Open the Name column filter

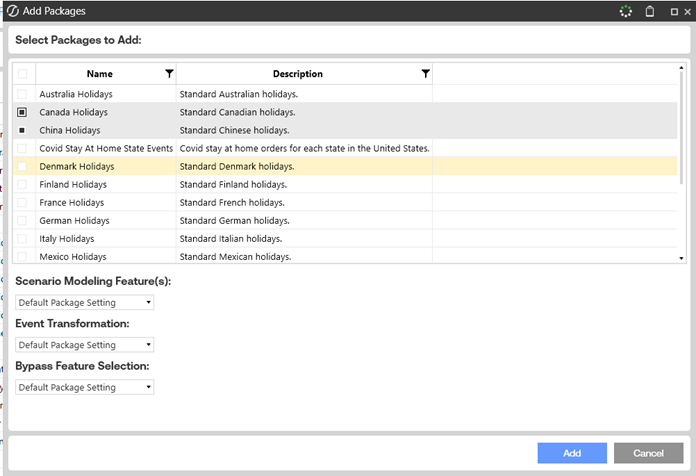(169, 74)
